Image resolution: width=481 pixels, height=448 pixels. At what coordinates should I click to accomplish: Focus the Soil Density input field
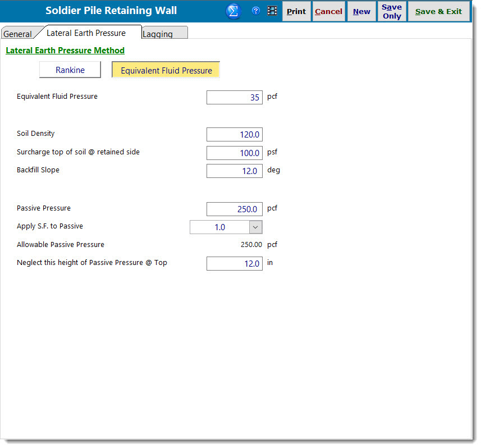[x=235, y=135]
